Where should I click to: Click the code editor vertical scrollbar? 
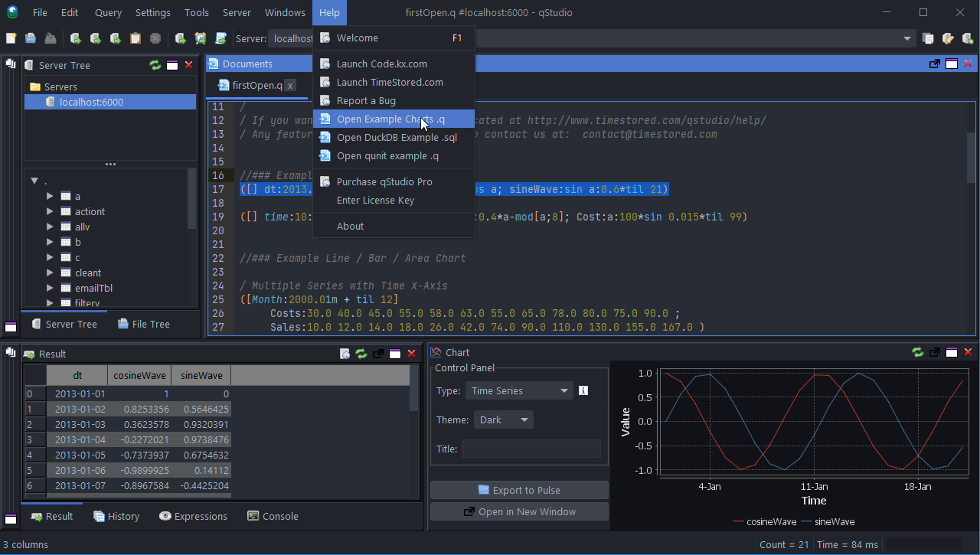pyautogui.click(x=971, y=157)
